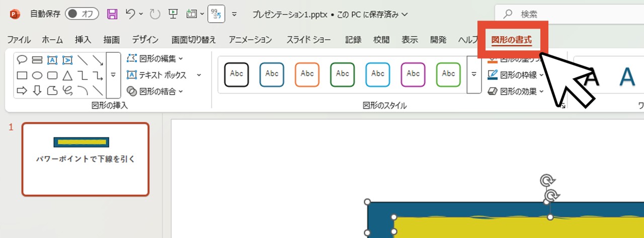
Task: Click the 99 quick access button
Action: pyautogui.click(x=216, y=14)
